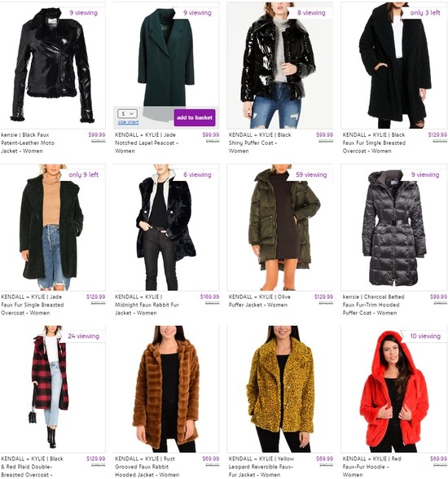The image size is (448, 479).
Task: Click the Jade Notched Lapel Peacoat title
Action: click(x=147, y=143)
